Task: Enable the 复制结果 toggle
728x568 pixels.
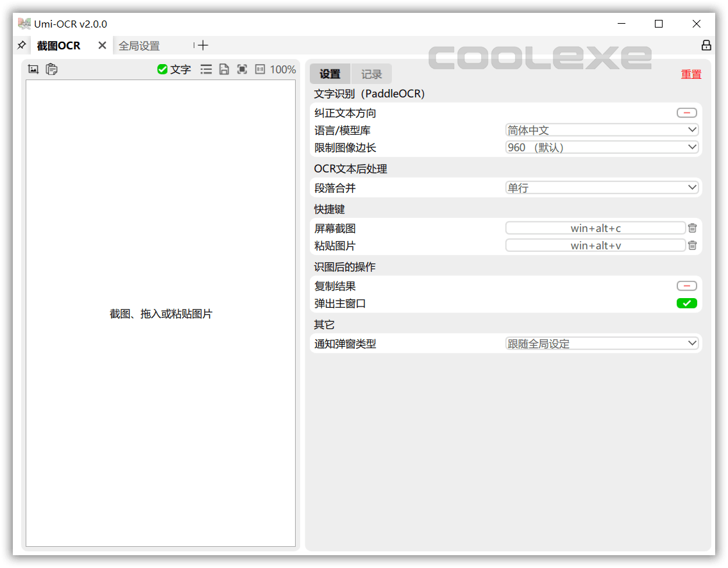Action: click(x=686, y=285)
